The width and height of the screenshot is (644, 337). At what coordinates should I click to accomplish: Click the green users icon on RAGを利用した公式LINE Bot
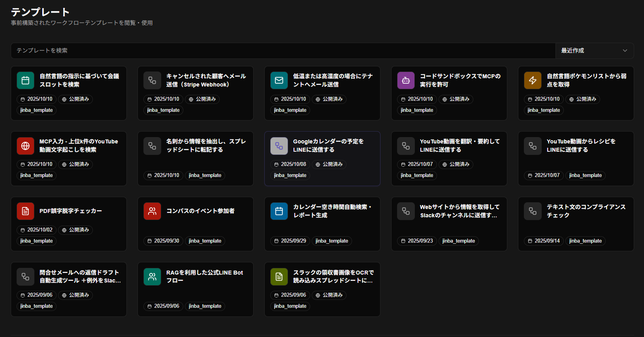(152, 277)
